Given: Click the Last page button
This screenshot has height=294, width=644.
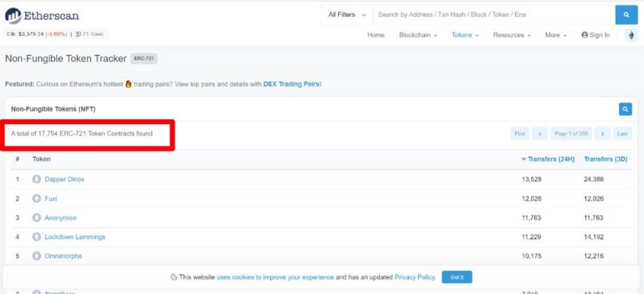Looking at the screenshot, I should tap(622, 134).
